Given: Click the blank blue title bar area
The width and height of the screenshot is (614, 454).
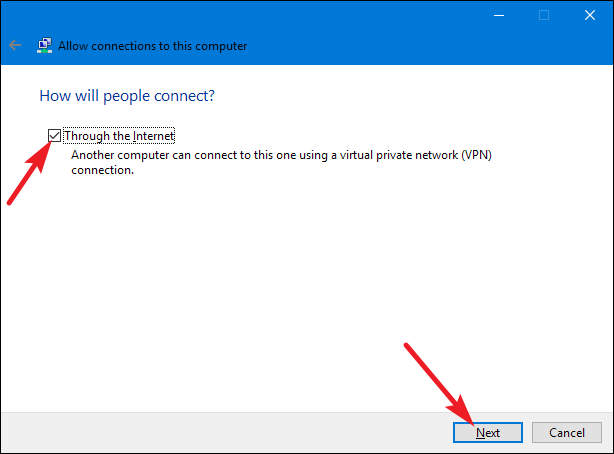Looking at the screenshot, I should [300, 15].
